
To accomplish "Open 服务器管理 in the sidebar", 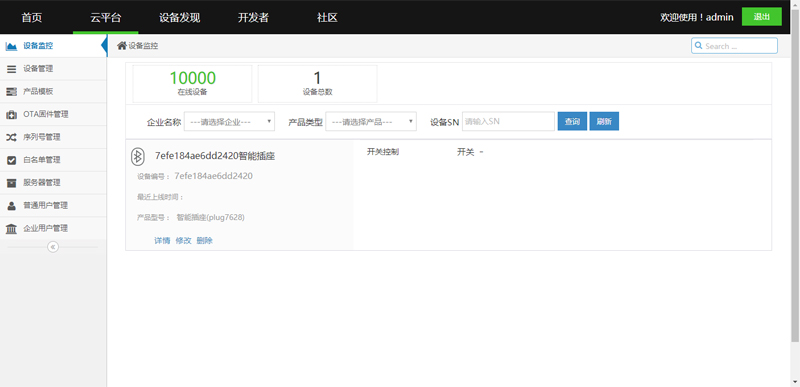I will pyautogui.click(x=53, y=183).
